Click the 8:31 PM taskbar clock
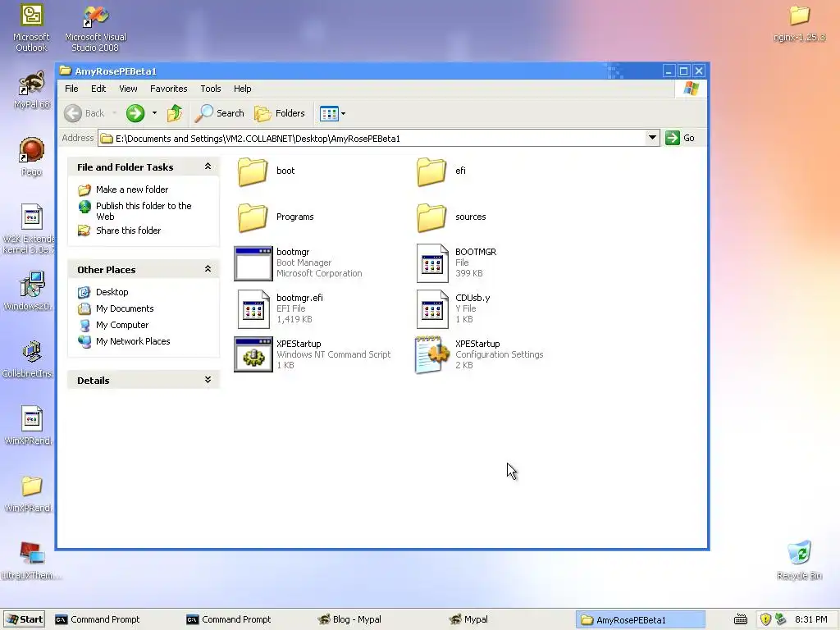This screenshot has width=840, height=630. click(811, 619)
